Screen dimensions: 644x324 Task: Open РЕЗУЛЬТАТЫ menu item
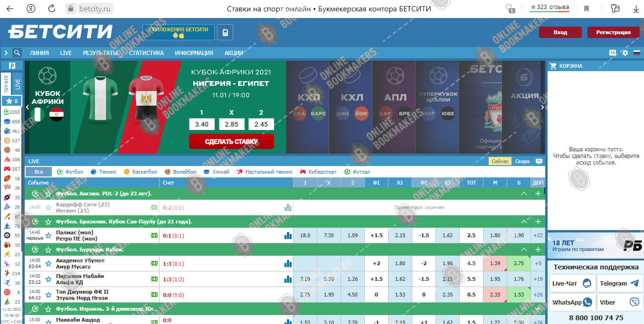(x=100, y=53)
